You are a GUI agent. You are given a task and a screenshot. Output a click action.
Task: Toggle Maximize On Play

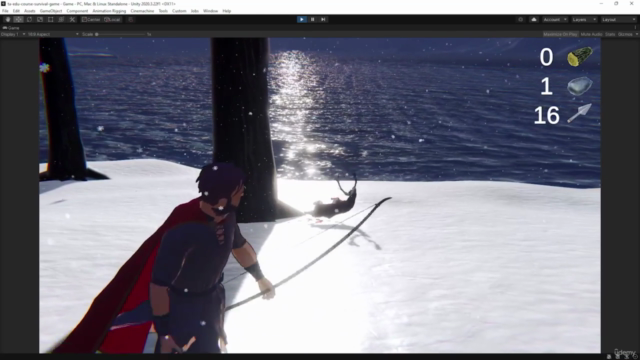(x=560, y=34)
